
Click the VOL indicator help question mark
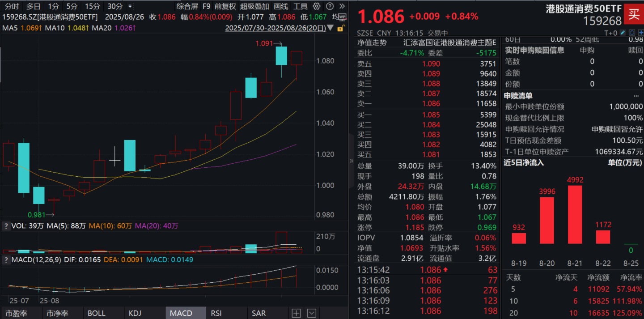6,226
